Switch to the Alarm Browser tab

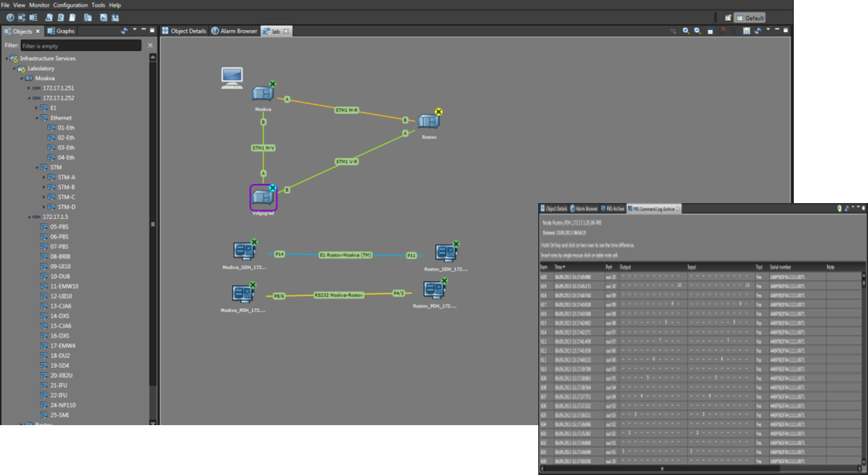click(235, 31)
